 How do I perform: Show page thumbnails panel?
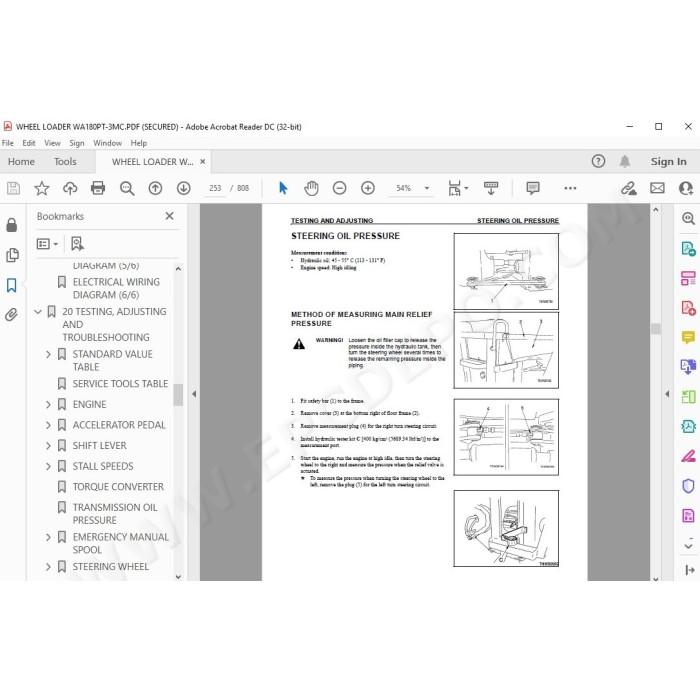[x=12, y=255]
